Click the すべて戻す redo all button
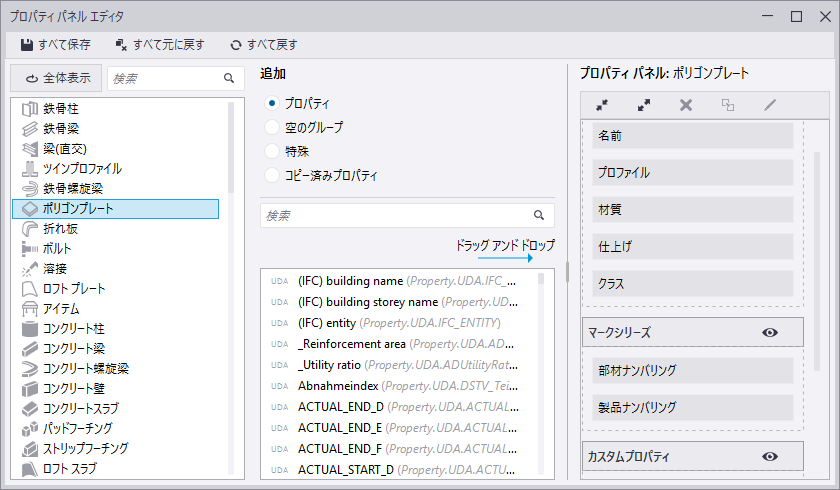Viewport: 840px width, 490px height. (x=264, y=45)
